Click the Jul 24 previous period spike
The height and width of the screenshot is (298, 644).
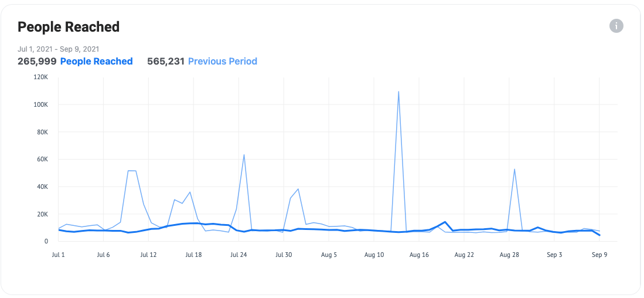244,155
